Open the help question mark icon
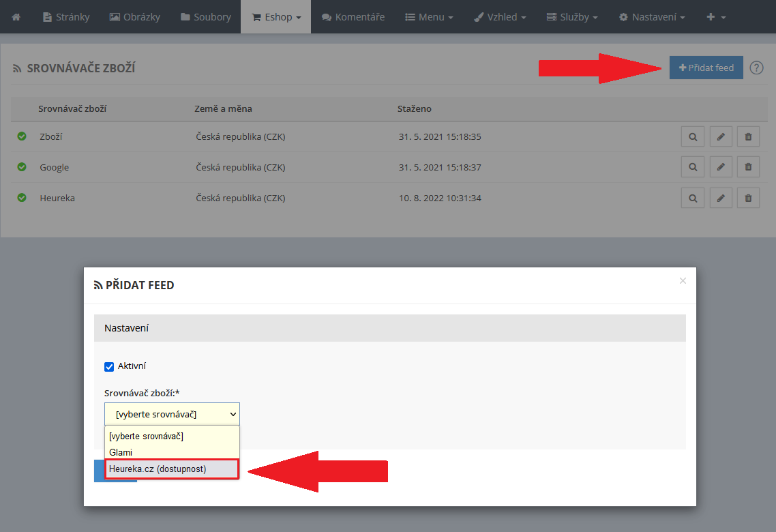 pos(756,68)
